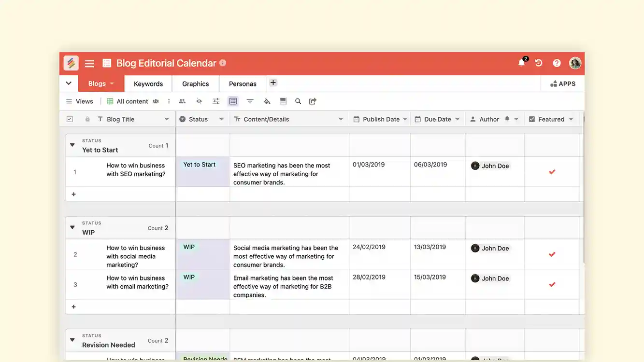This screenshot has height=362, width=644.
Task: Select all rows with the header checkbox
Action: 70,118
